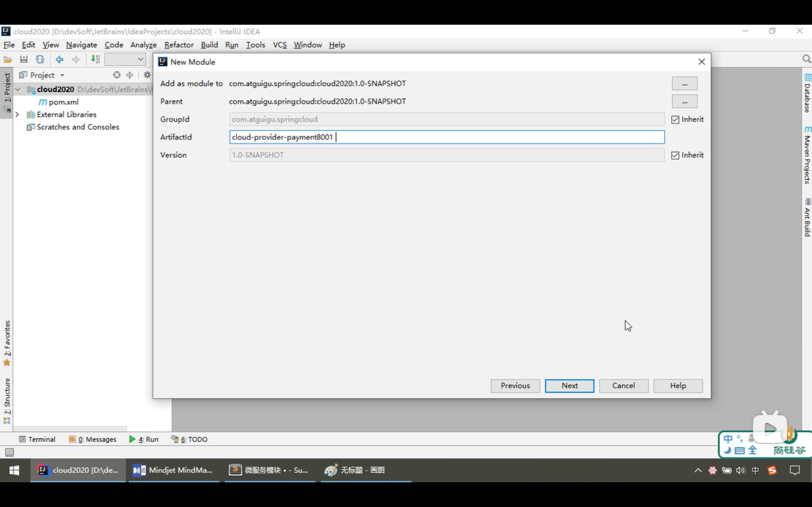Viewport: 812px width, 507px height.
Task: Click the Open folder toolbar icon
Action: (8, 60)
